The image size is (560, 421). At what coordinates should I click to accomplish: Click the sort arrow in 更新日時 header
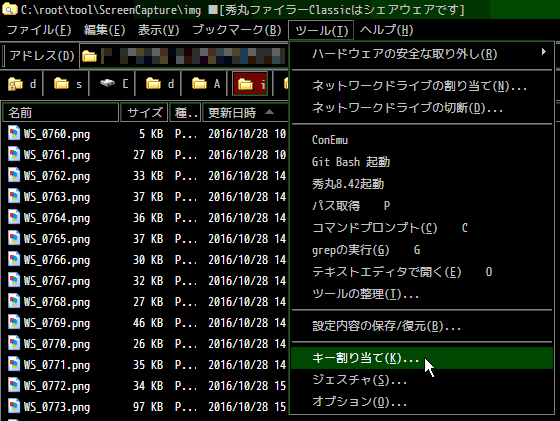tap(270, 112)
